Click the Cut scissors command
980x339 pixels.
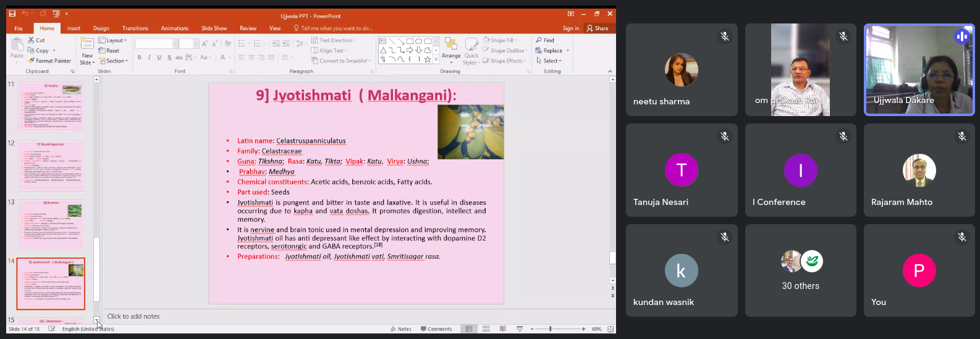coord(36,40)
